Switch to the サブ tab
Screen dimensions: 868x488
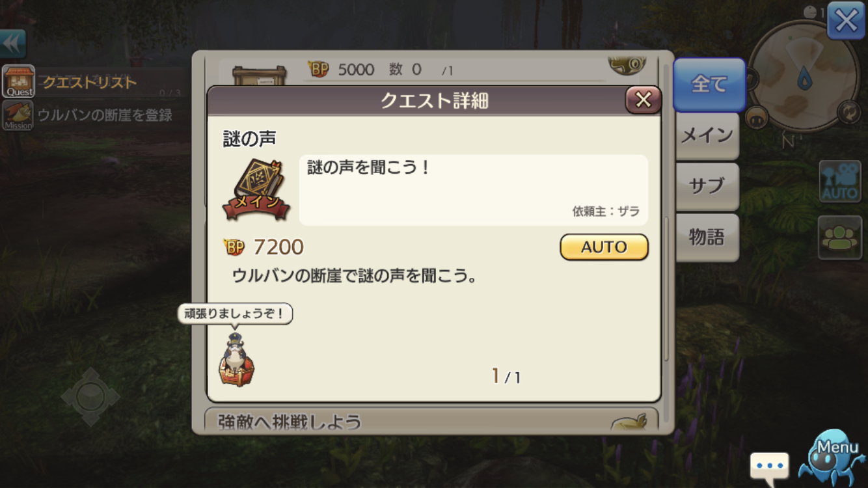click(707, 186)
